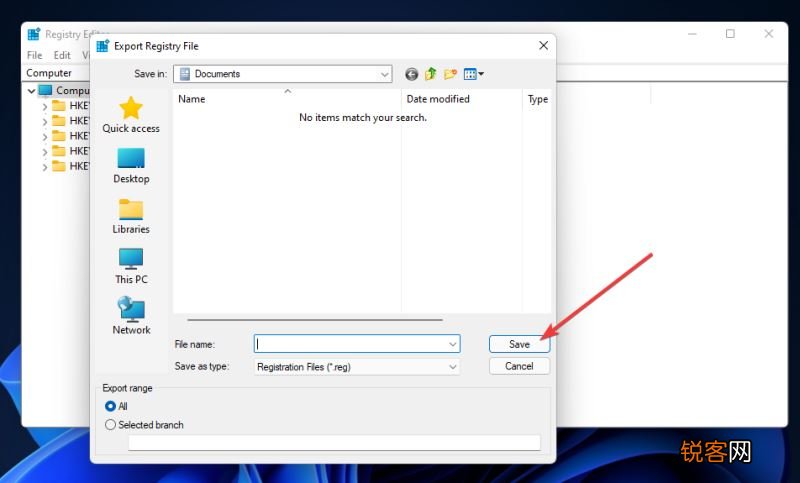Image resolution: width=800 pixels, height=483 pixels.
Task: Open Edit menu in Registry Editor
Action: (x=62, y=55)
